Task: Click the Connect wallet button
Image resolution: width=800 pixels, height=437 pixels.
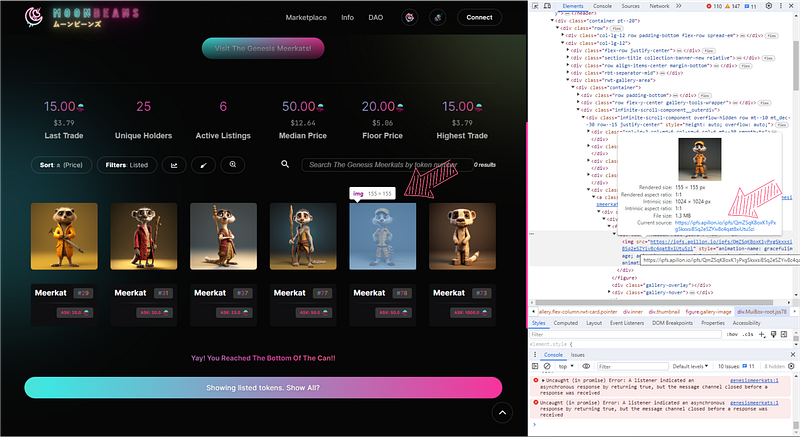Action: [x=479, y=17]
